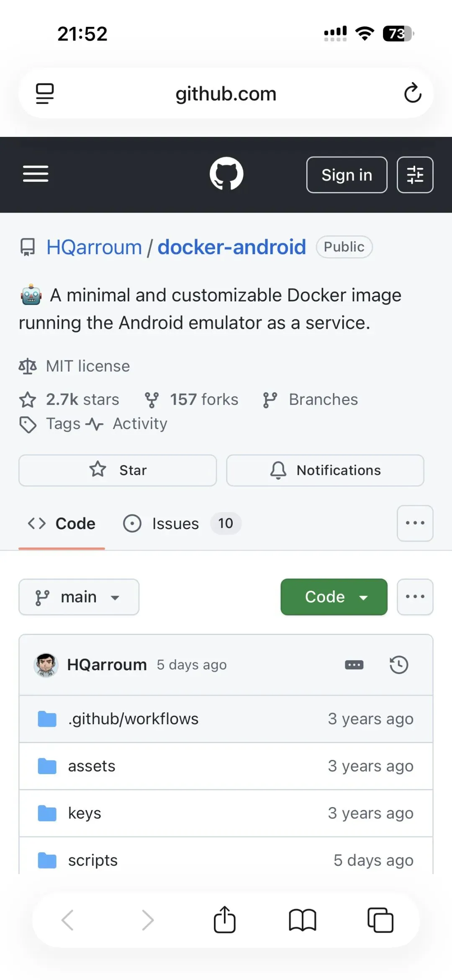
Task: Reload the github.com page
Action: tap(413, 93)
